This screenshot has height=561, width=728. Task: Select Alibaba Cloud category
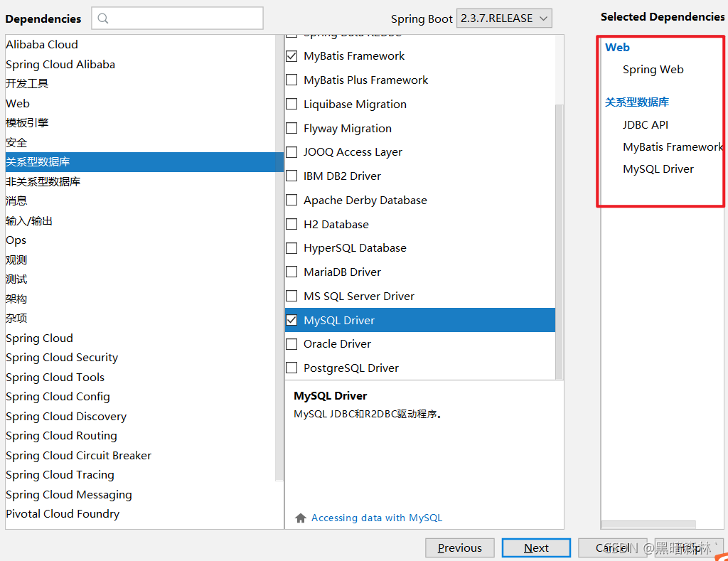[x=140, y=45]
